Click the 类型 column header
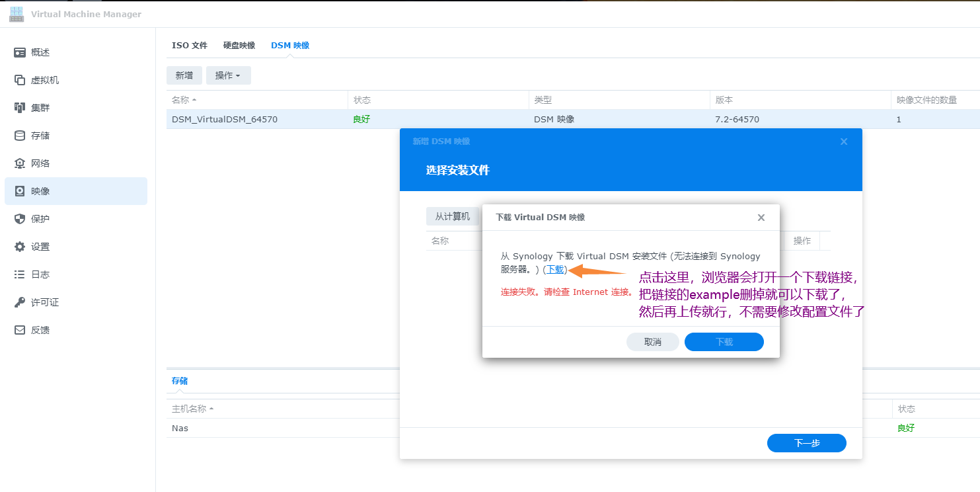Image resolution: width=980 pixels, height=492 pixels. pos(619,100)
